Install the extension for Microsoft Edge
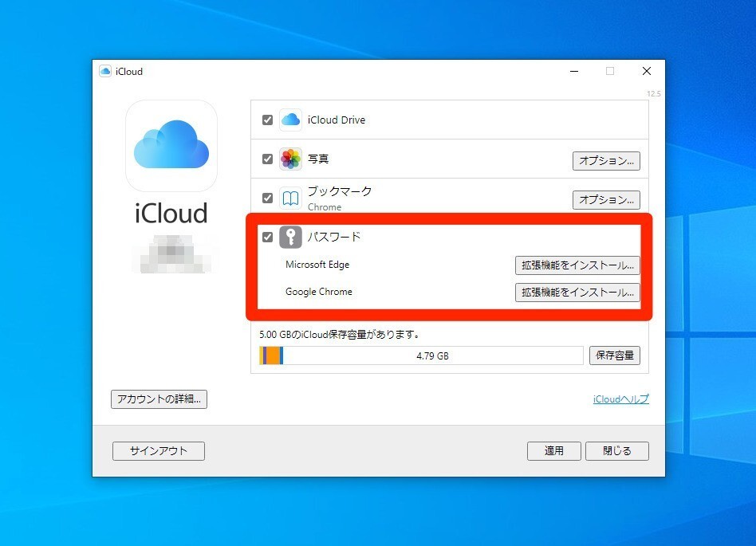Screen dimensions: 756x546 click(577, 265)
